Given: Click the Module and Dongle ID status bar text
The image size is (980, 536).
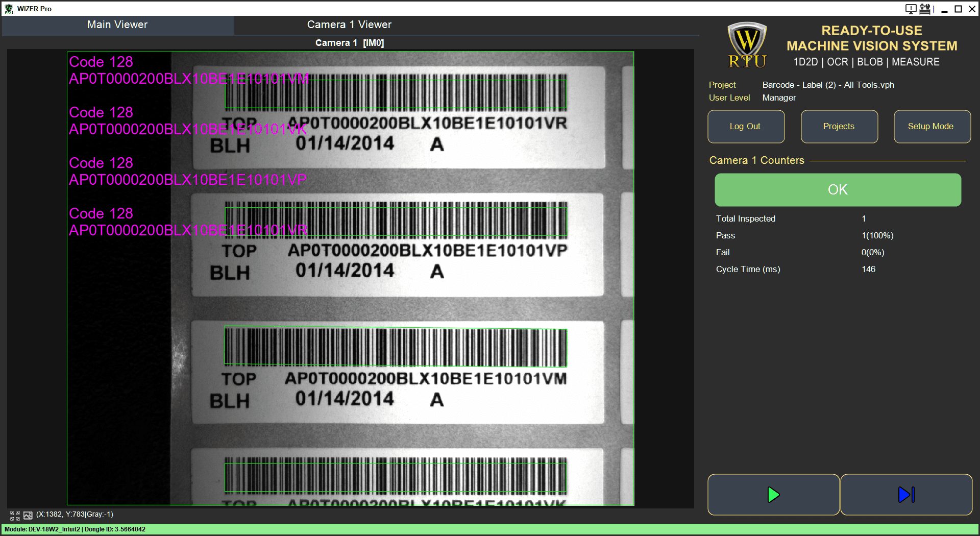Looking at the screenshot, I should click(x=75, y=529).
